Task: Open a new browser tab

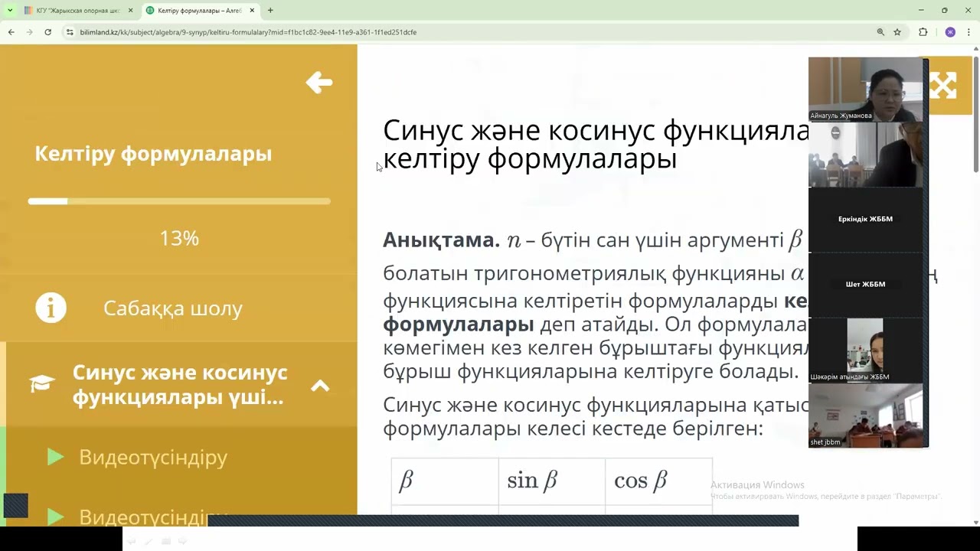Action: (x=270, y=11)
